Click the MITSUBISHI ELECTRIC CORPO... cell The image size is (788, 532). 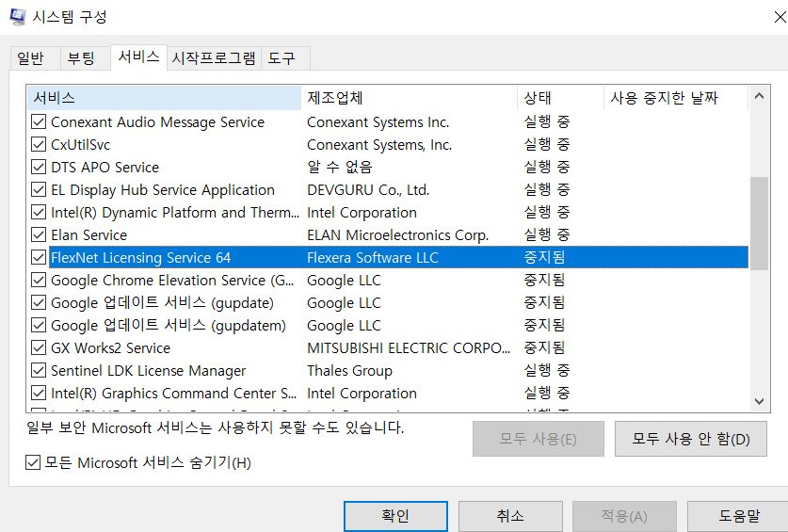(409, 348)
